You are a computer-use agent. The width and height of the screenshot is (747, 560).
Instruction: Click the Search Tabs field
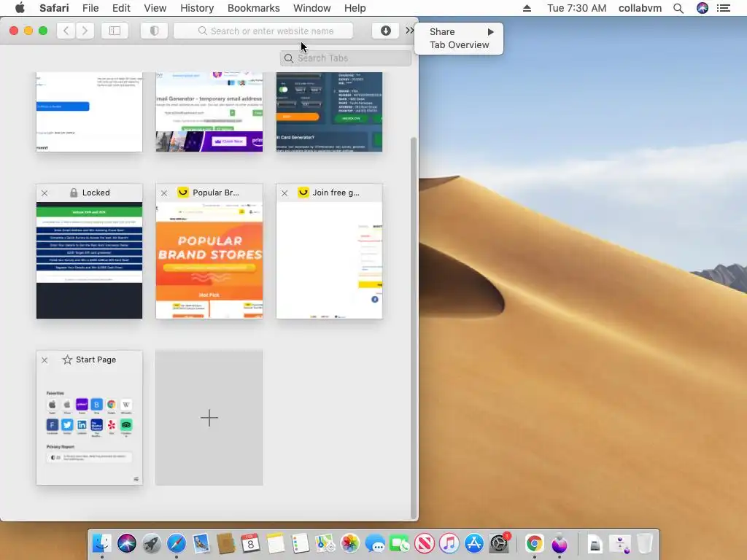[346, 58]
